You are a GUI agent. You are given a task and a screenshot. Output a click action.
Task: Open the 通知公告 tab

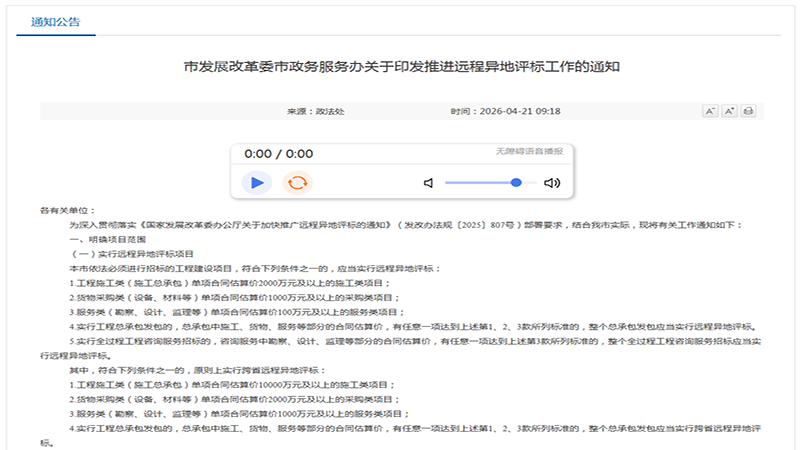coord(56,22)
